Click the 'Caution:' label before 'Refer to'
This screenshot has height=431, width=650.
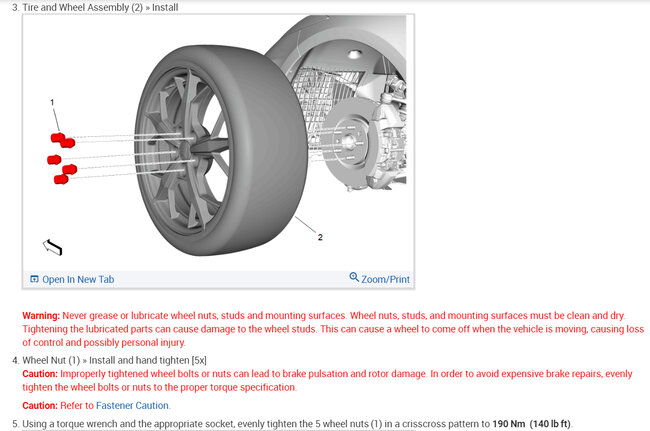tap(40, 405)
